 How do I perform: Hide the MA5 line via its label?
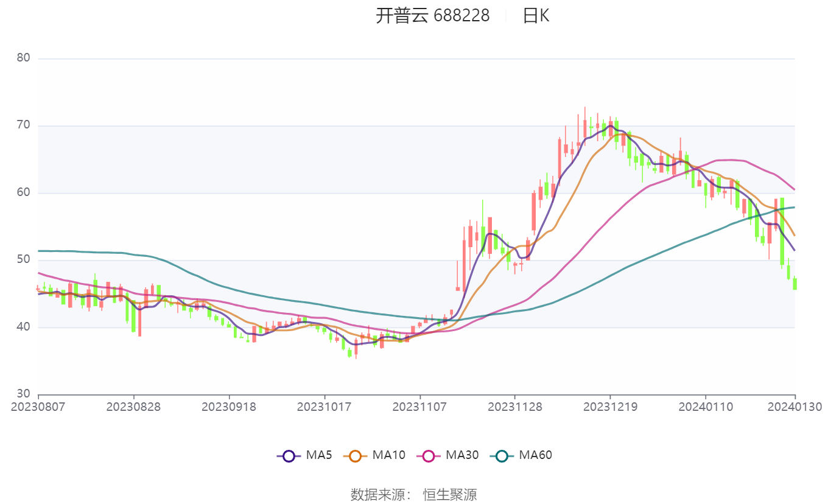pyautogui.click(x=319, y=455)
